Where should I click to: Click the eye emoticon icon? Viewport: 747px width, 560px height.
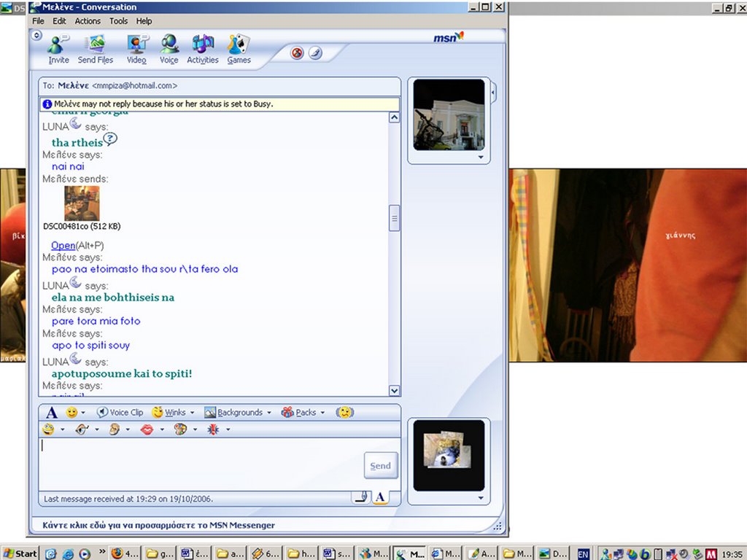click(x=82, y=429)
